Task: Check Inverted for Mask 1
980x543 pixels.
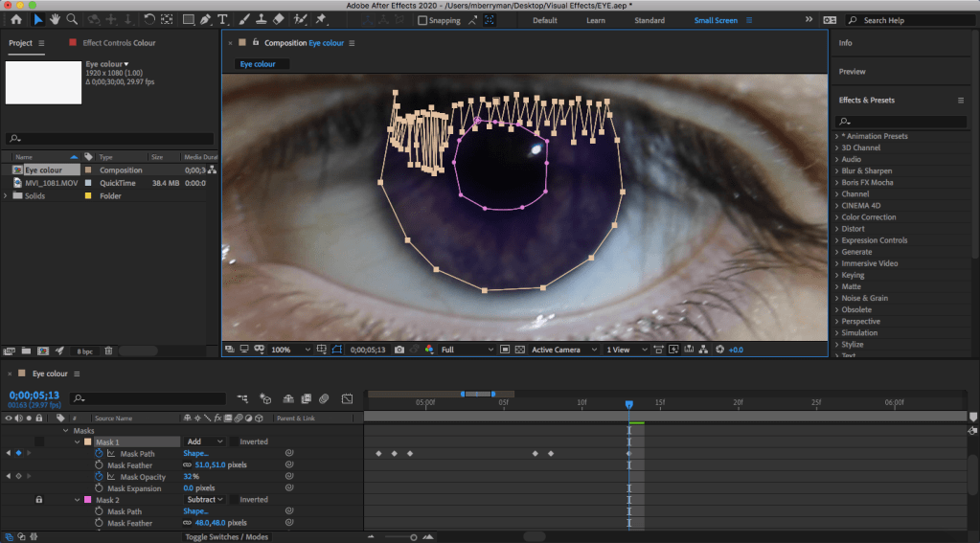Action: click(233, 441)
